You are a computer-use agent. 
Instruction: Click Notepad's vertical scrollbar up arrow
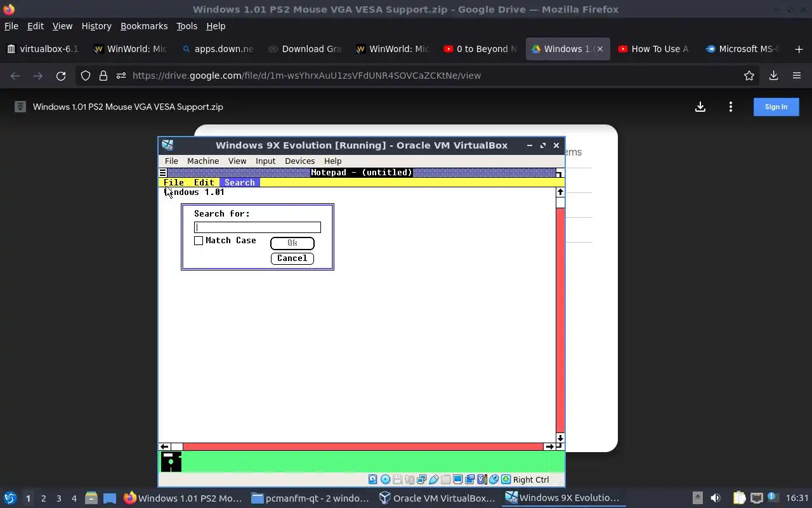(560, 192)
